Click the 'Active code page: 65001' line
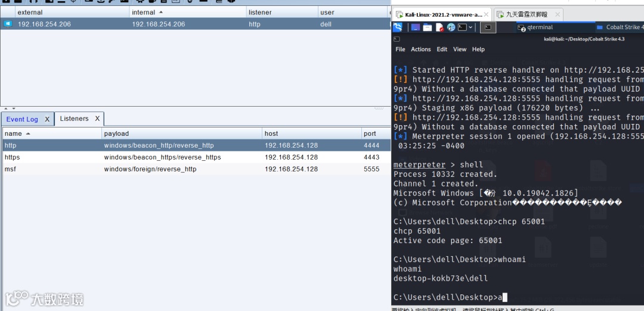 point(448,241)
